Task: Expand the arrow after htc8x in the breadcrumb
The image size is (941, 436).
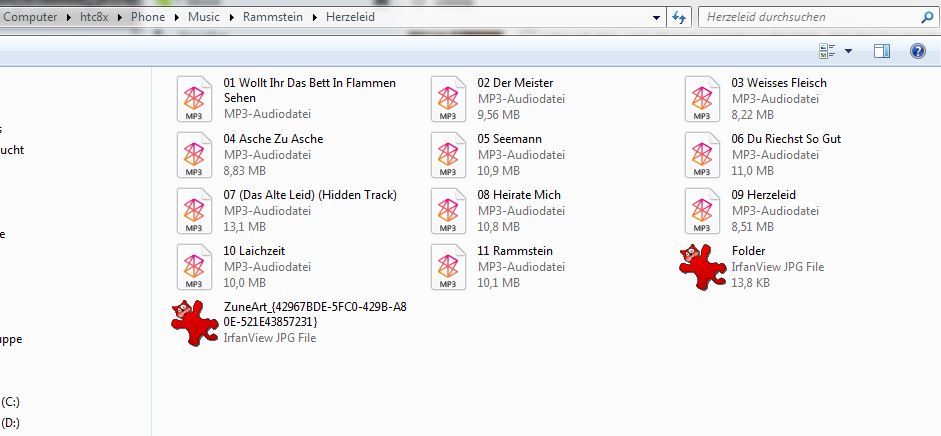Action: 119,17
